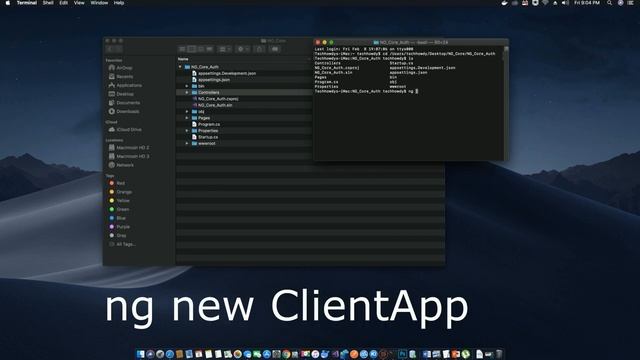Expand the wwwroot folder

pos(187,143)
